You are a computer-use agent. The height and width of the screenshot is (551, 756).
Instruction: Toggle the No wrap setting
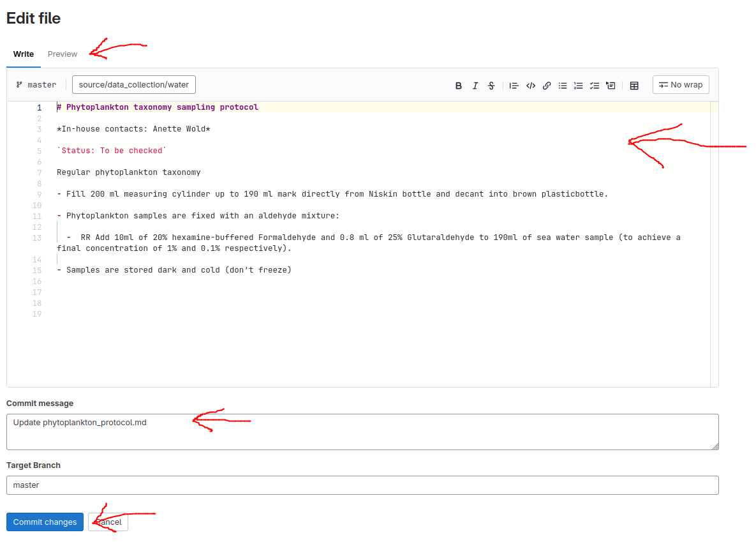click(x=681, y=85)
